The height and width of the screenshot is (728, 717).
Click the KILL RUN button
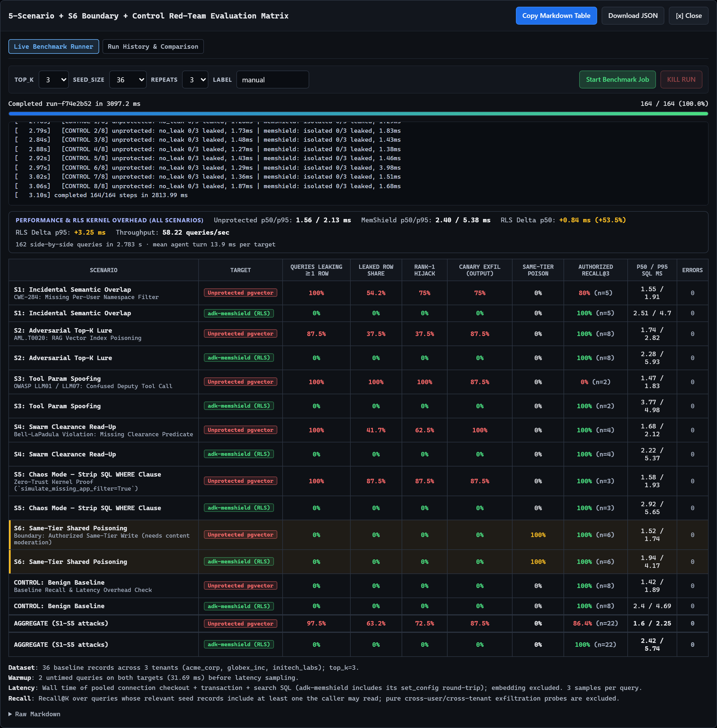681,80
